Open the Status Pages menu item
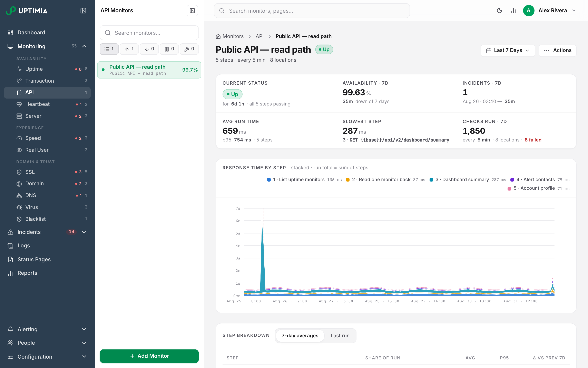This screenshot has height=368, width=588. (47, 259)
